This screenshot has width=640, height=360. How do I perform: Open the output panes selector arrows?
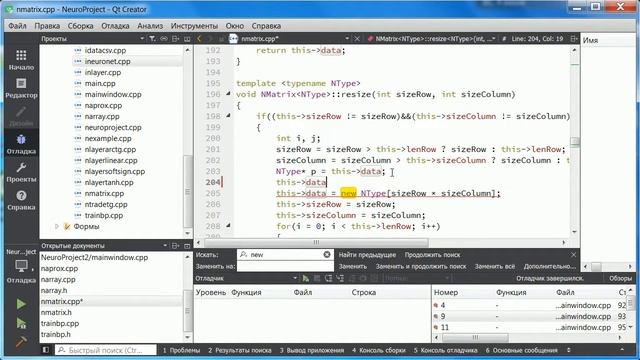click(x=569, y=350)
